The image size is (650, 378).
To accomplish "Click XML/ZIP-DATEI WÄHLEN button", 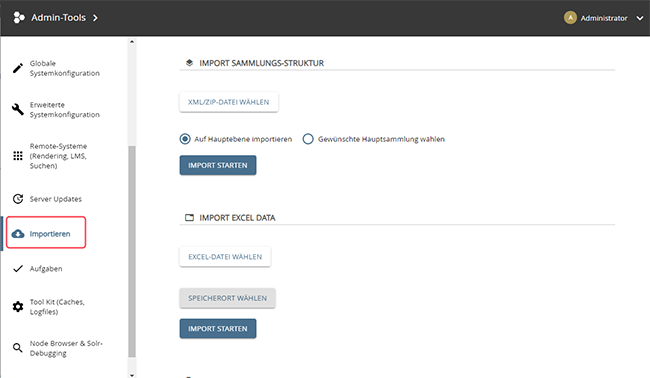I will click(x=229, y=102).
